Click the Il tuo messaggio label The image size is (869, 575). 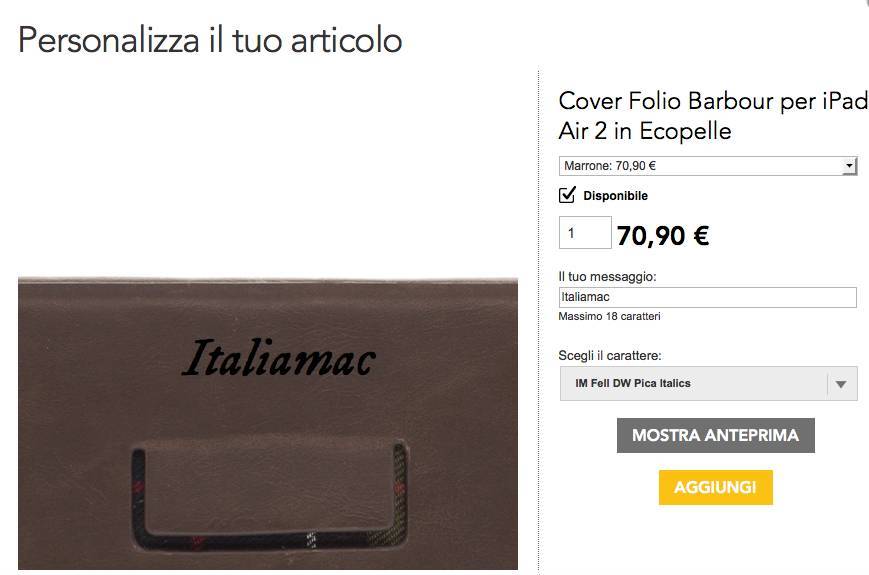coord(607,276)
